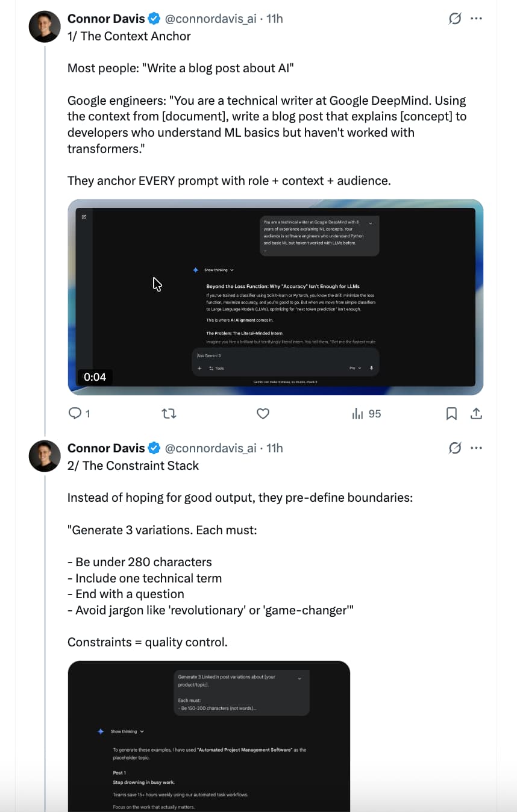Click Grok icon on Constraint Stack post
The height and width of the screenshot is (812, 517).
[455, 448]
